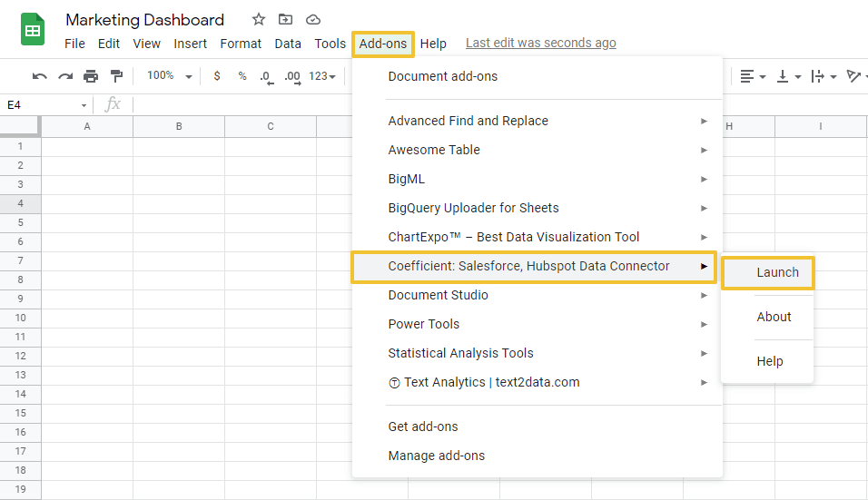Select ChartExpo Best Data Visualization Tool
This screenshot has height=500, width=868.
click(x=537, y=237)
